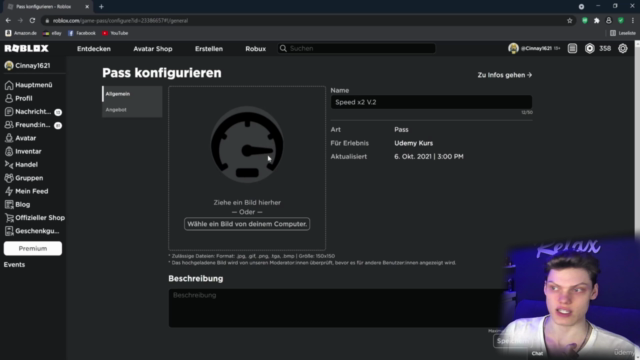Screen dimensions: 640x360
Task: Bookmark this page with the star
Action: [x=570, y=20]
